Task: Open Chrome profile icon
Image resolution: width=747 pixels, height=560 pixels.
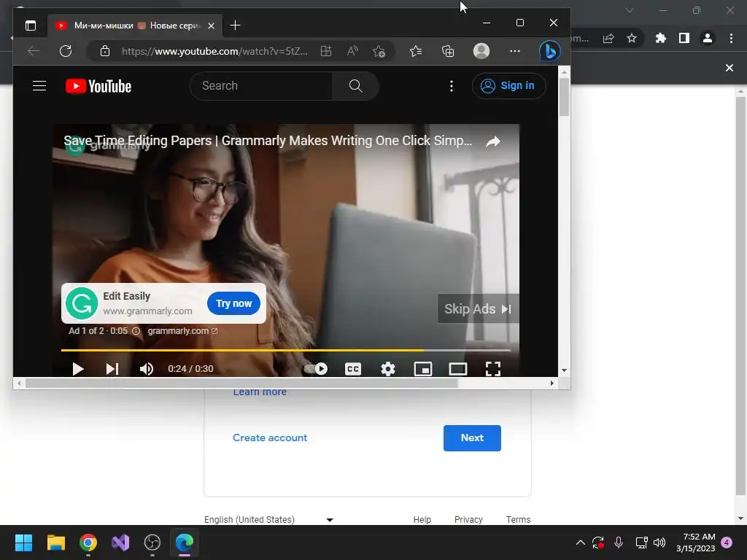Action: pos(708,38)
